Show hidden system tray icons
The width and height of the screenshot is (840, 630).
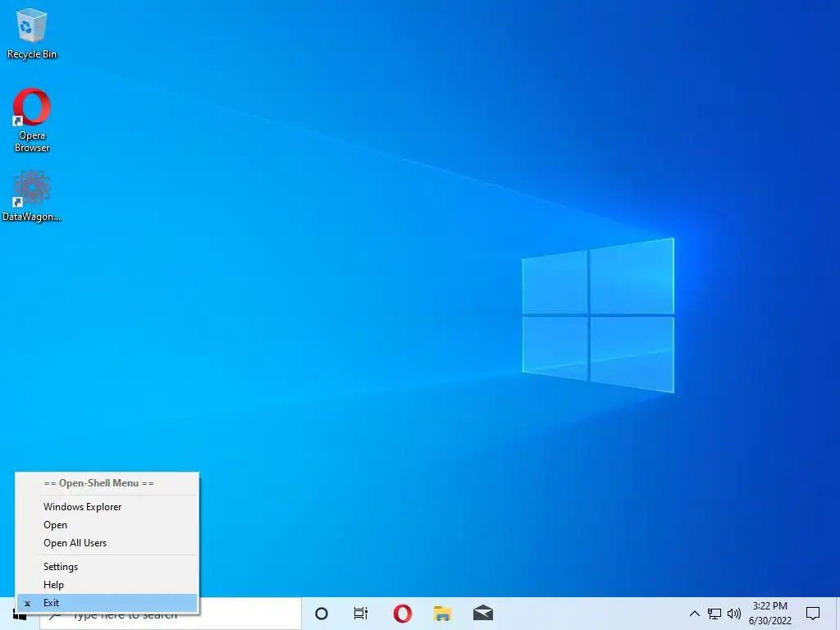pyautogui.click(x=694, y=614)
